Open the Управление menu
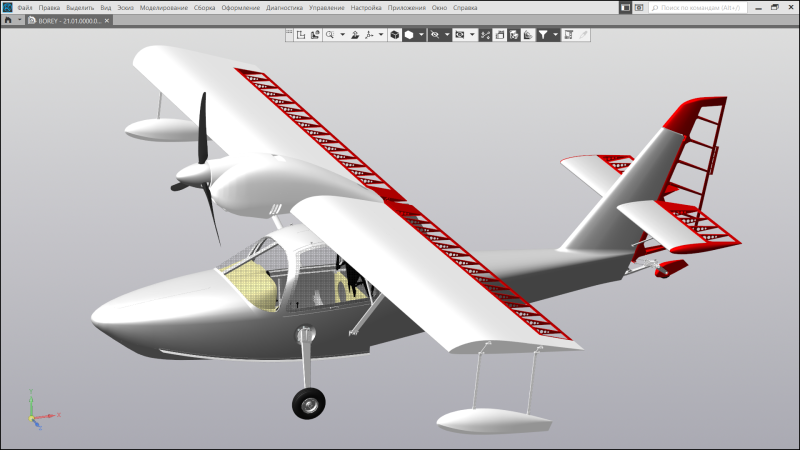Image resolution: width=800 pixels, height=450 pixels. click(x=327, y=8)
